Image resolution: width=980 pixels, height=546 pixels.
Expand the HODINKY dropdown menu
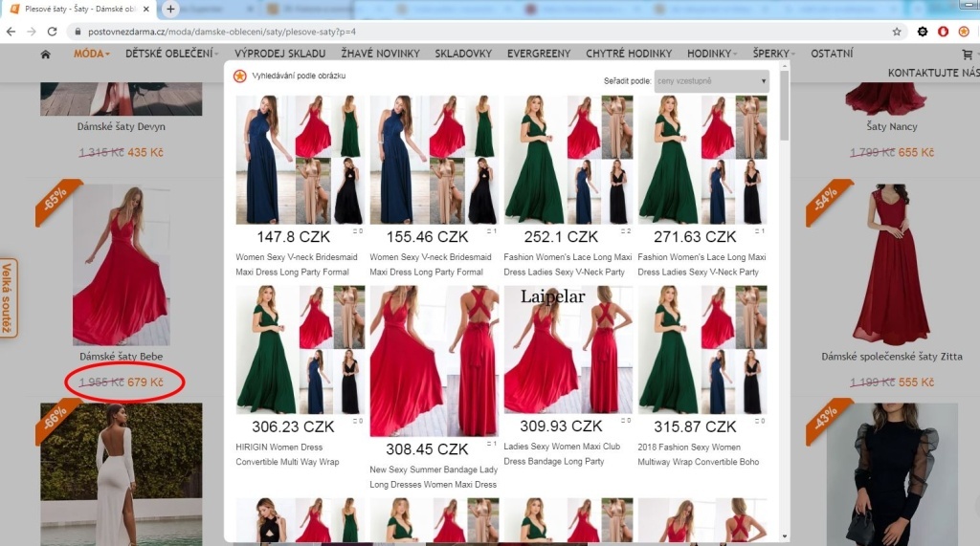click(x=713, y=54)
